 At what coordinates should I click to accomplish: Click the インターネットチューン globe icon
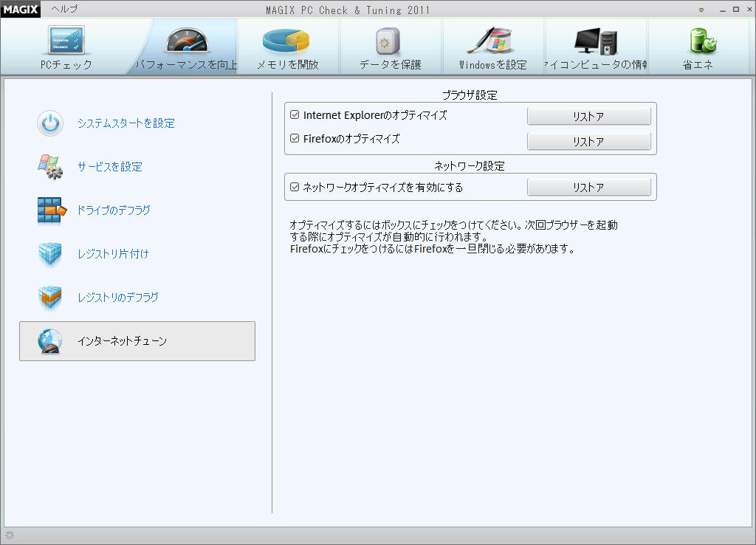pos(50,341)
